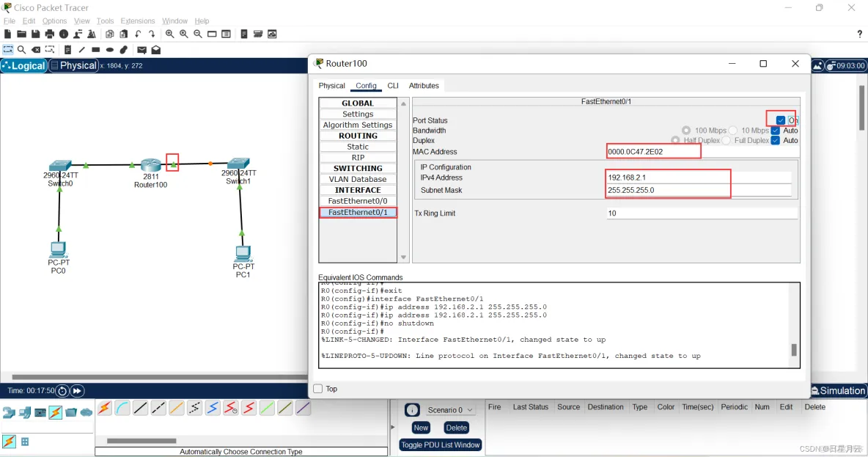This screenshot has height=457, width=868.
Task: Select the Half Duplex radio button
Action: [675, 141]
